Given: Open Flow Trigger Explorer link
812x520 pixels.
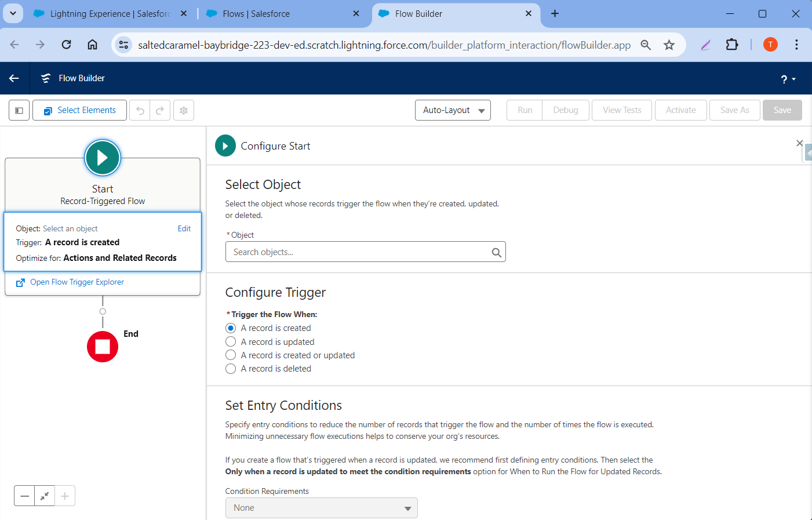Looking at the screenshot, I should click(77, 282).
